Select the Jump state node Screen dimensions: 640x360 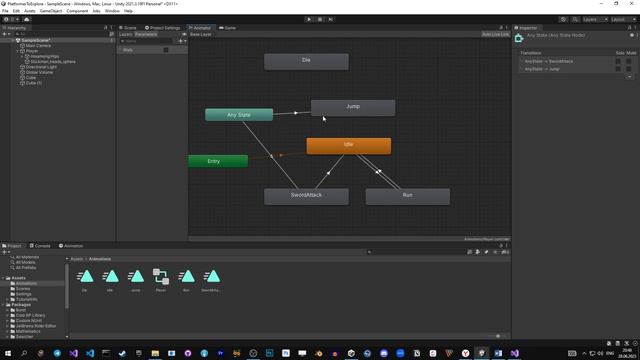pyautogui.click(x=353, y=108)
